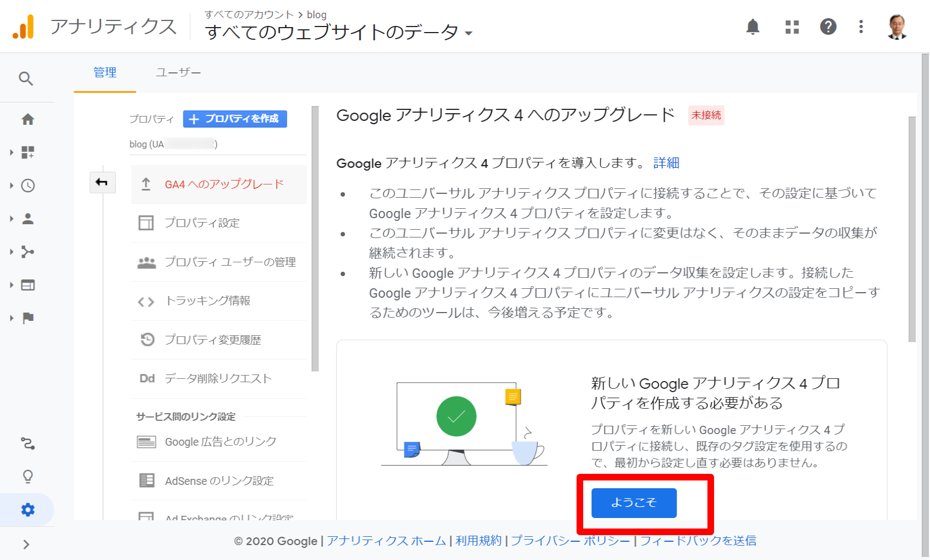
Task: Open プロパティ ユーザーの管理 menu item
Action: point(219,262)
